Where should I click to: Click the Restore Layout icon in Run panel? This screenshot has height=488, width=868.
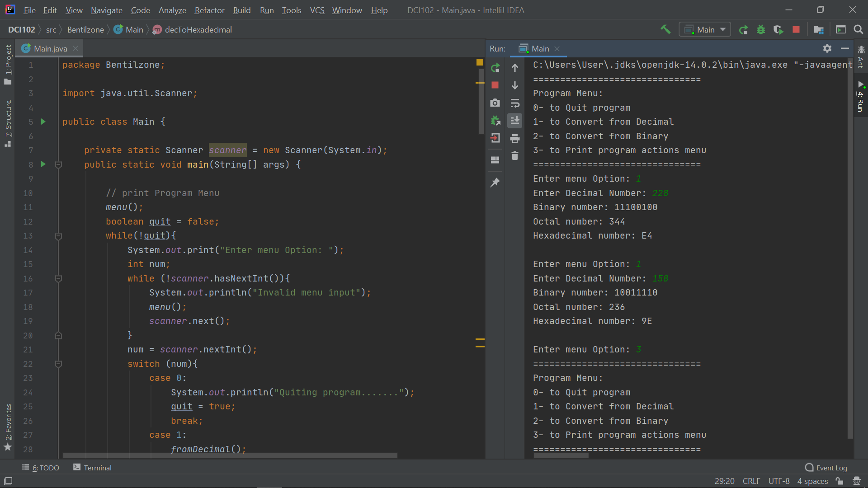pyautogui.click(x=495, y=160)
